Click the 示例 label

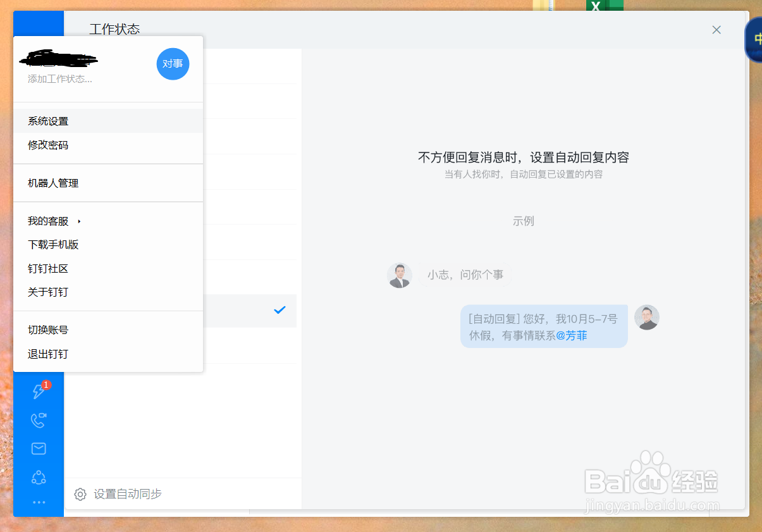pyautogui.click(x=524, y=221)
